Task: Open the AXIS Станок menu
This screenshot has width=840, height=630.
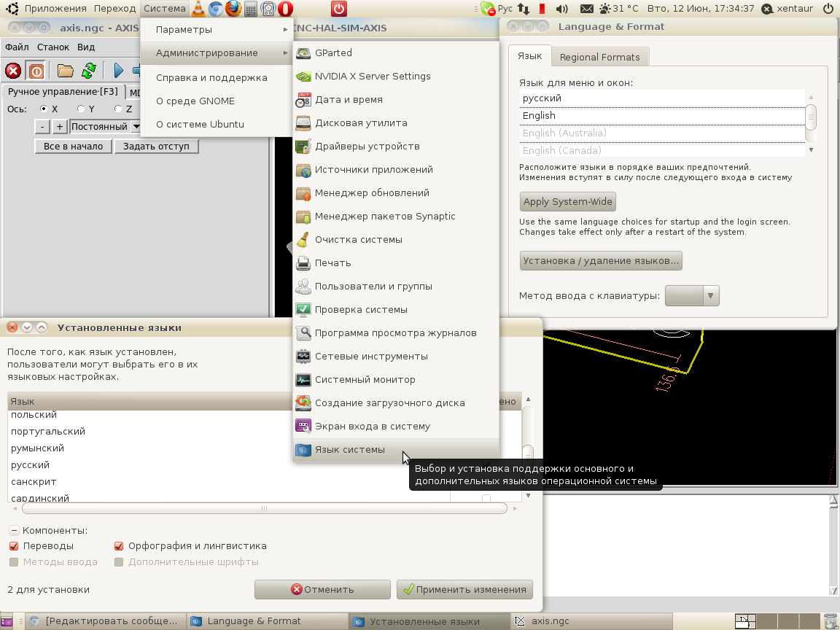Action: (53, 47)
